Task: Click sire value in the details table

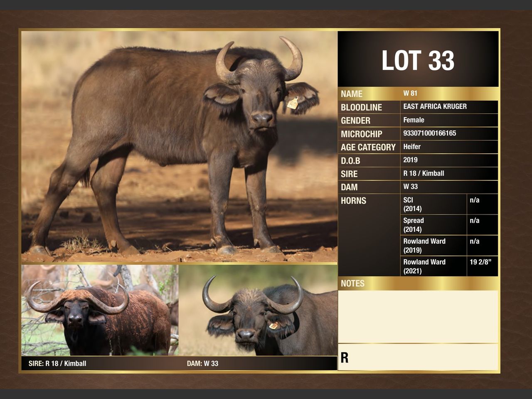Action: point(424,173)
